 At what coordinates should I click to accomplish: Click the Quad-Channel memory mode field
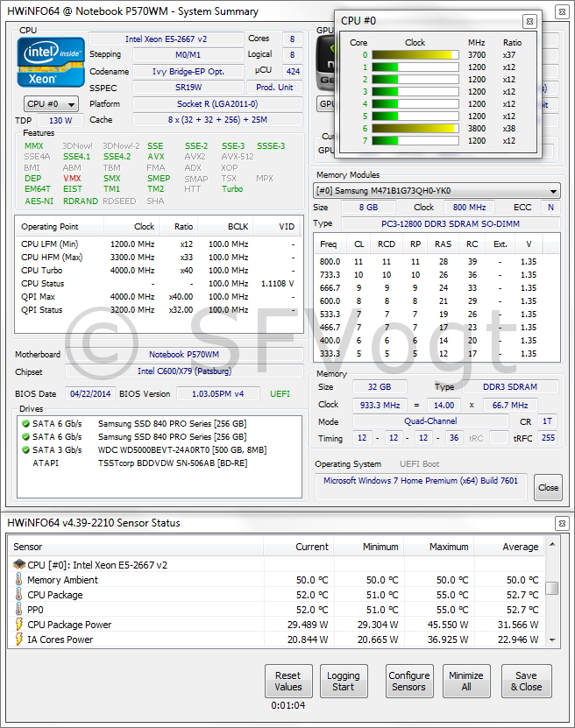(x=430, y=421)
